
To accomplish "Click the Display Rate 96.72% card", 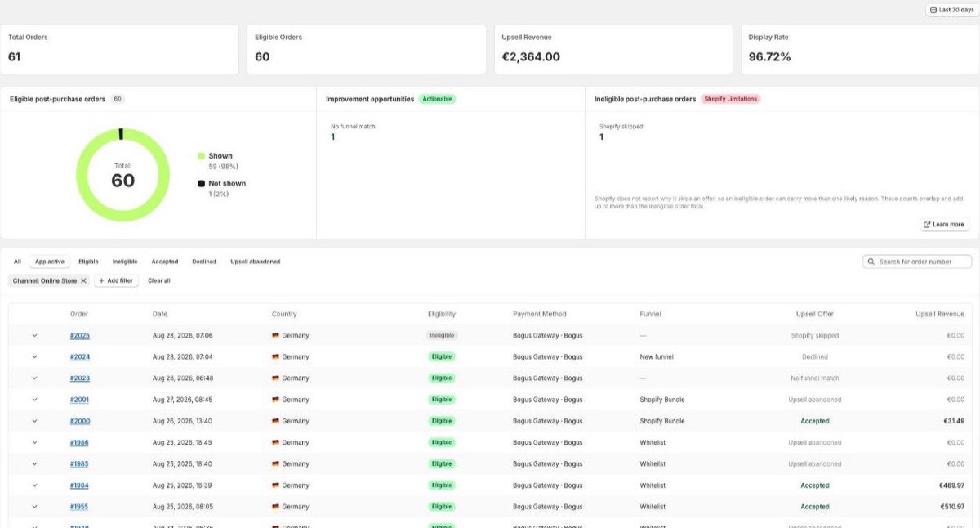I will [860, 49].
